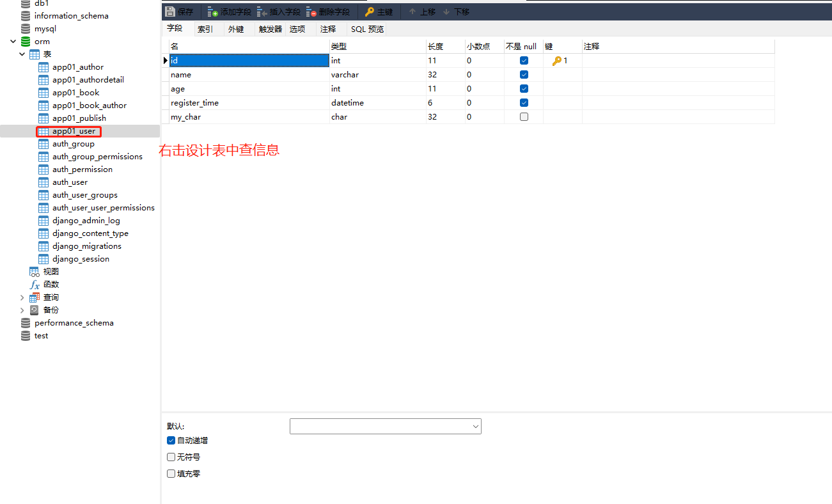This screenshot has height=504, width=832.
Task: Switch to the 外键 foreign keys tab
Action: (236, 29)
